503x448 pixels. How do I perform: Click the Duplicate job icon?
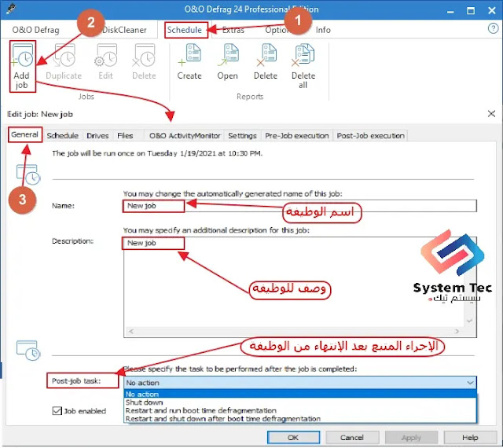click(x=64, y=57)
